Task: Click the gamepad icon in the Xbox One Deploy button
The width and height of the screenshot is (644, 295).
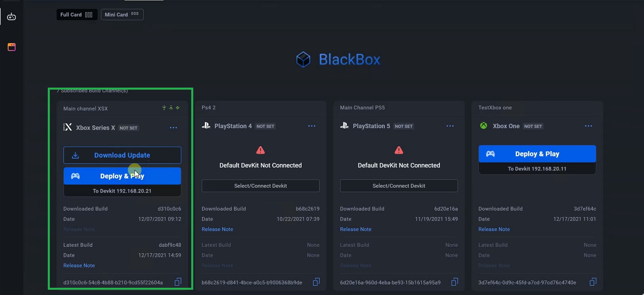Action: coord(491,154)
